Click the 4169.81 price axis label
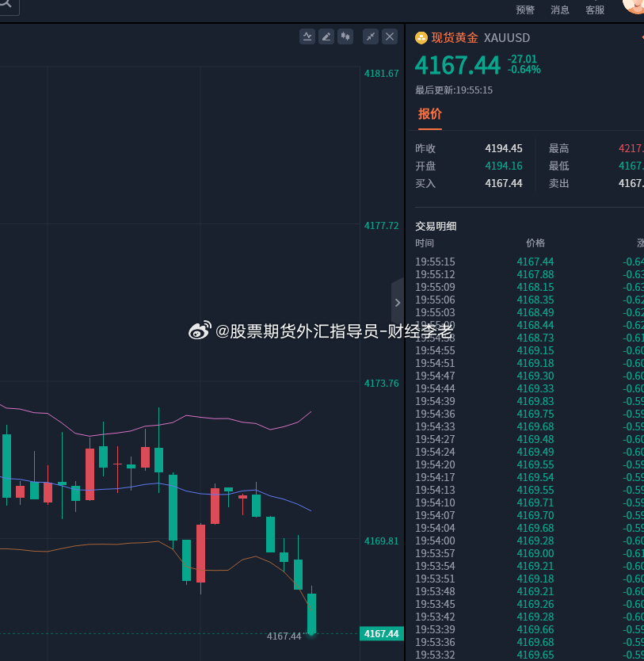 coord(381,541)
